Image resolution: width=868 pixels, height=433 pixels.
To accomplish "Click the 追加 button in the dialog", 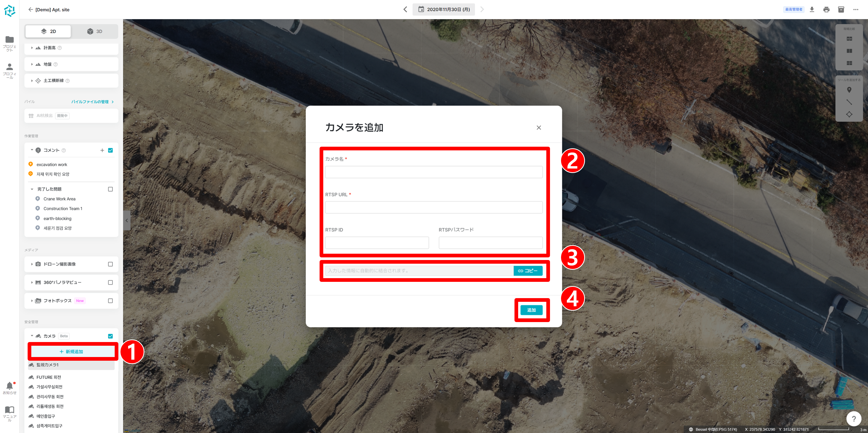I will point(532,310).
